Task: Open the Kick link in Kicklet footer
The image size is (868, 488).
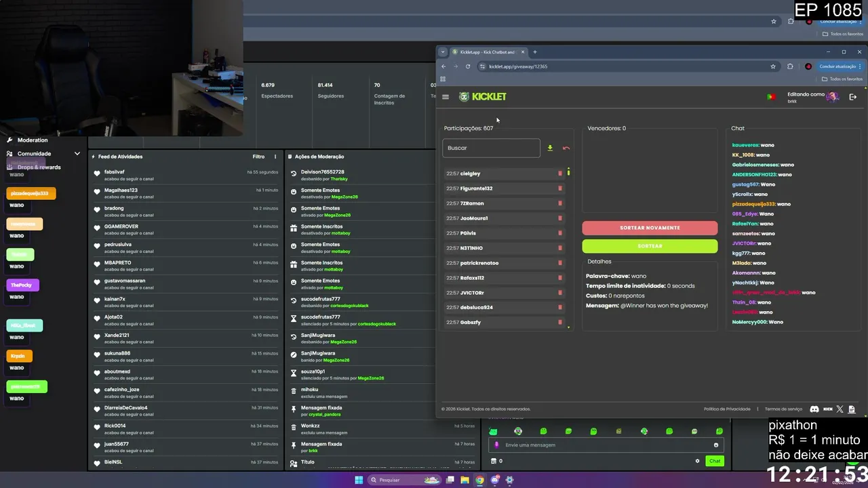Action: (827, 409)
